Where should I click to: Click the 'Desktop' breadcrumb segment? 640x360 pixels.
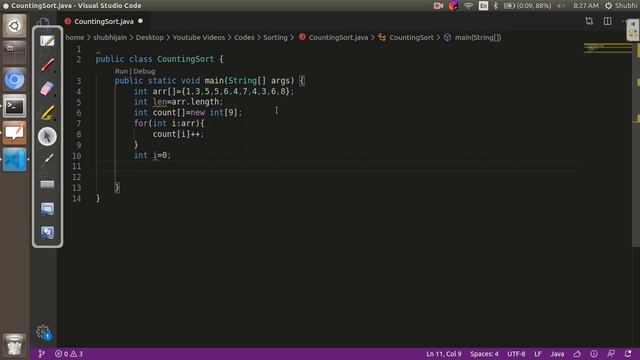click(x=149, y=38)
